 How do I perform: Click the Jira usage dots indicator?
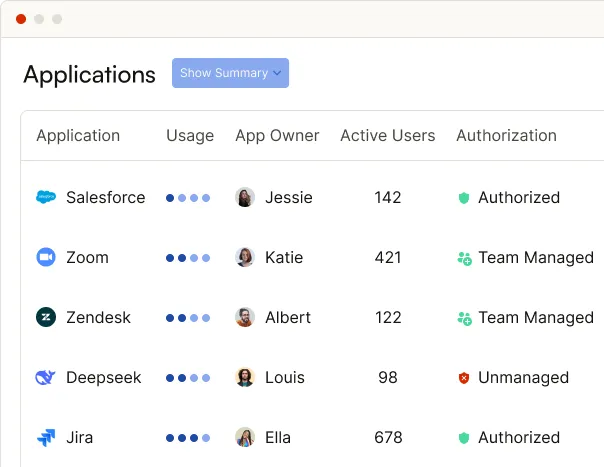click(x=188, y=438)
